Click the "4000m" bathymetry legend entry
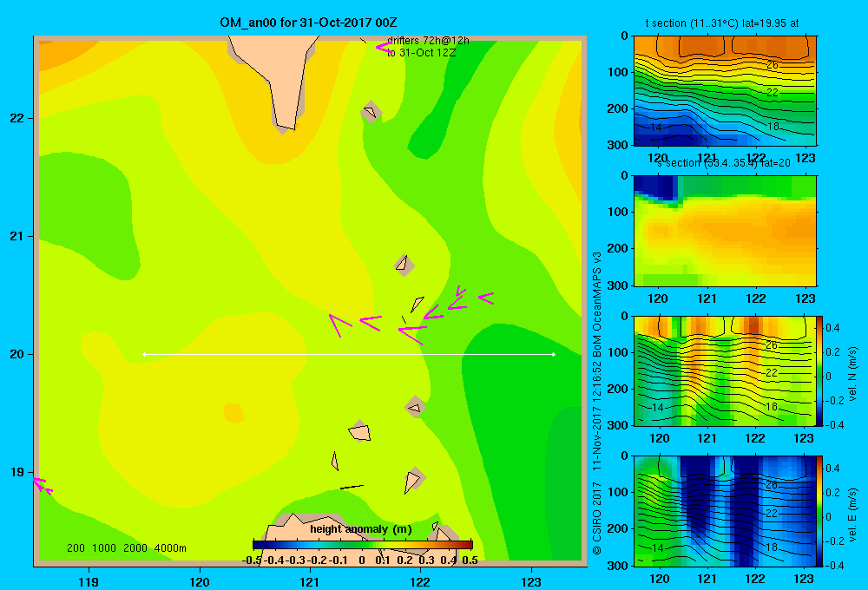868x590 pixels. point(170,548)
